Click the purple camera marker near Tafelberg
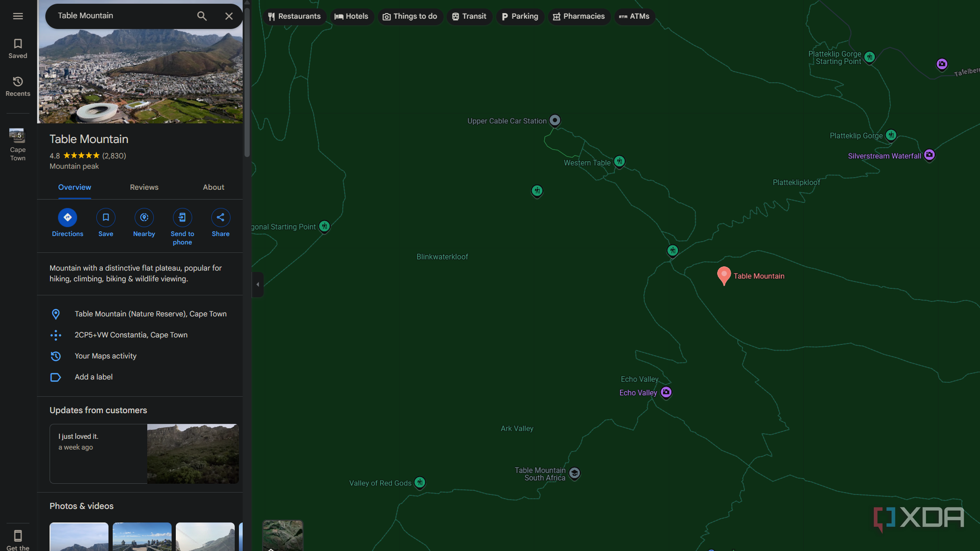 point(942,64)
